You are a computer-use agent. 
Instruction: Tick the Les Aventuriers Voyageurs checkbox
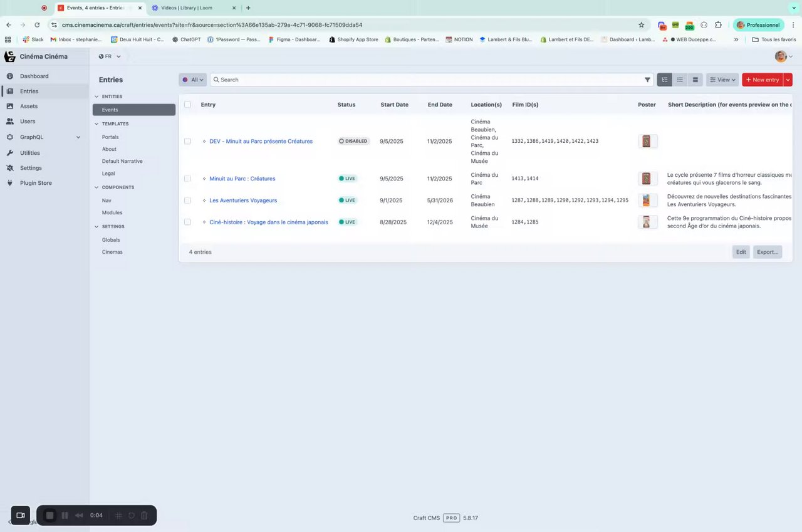(x=187, y=201)
